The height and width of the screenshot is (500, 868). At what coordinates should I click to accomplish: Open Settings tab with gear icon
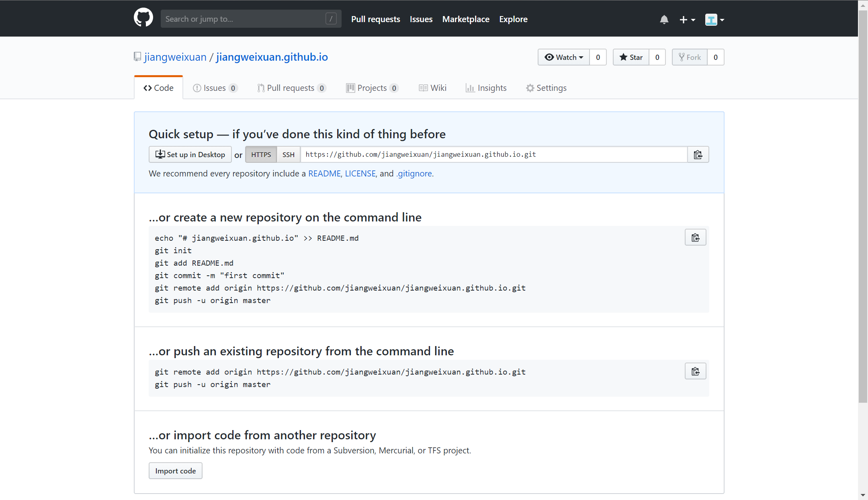click(546, 88)
